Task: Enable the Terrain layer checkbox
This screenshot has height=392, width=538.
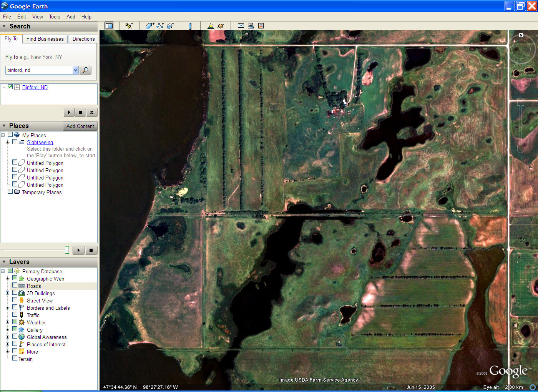Action: pyautogui.click(x=15, y=358)
